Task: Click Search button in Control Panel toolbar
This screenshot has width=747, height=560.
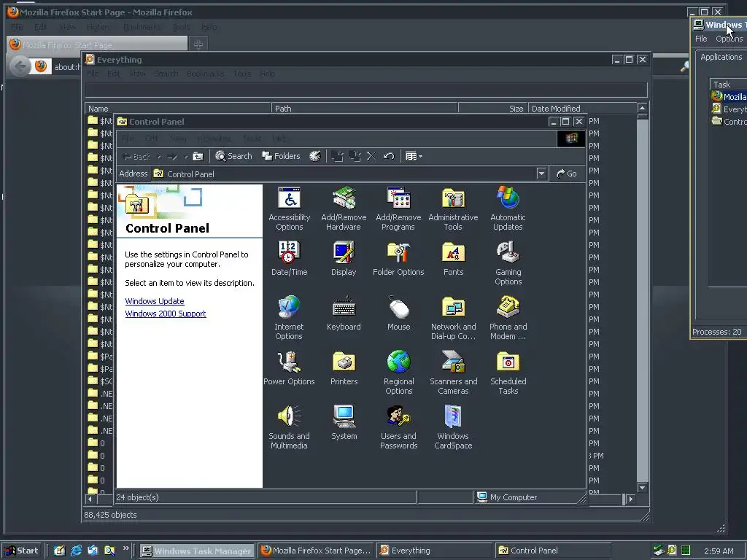Action: point(233,156)
